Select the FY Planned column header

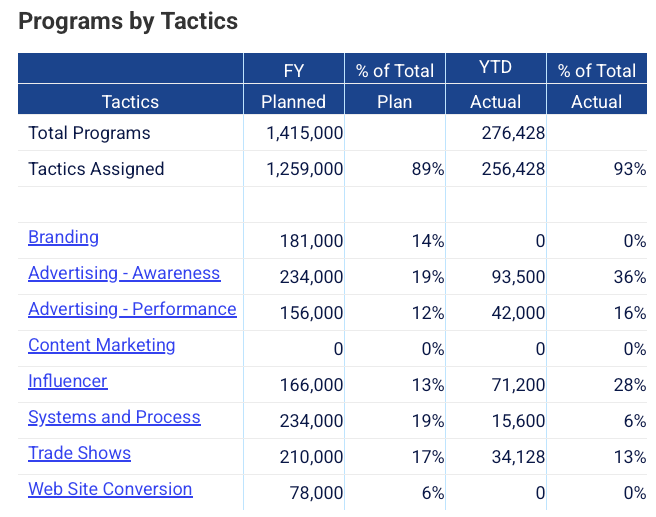click(293, 85)
